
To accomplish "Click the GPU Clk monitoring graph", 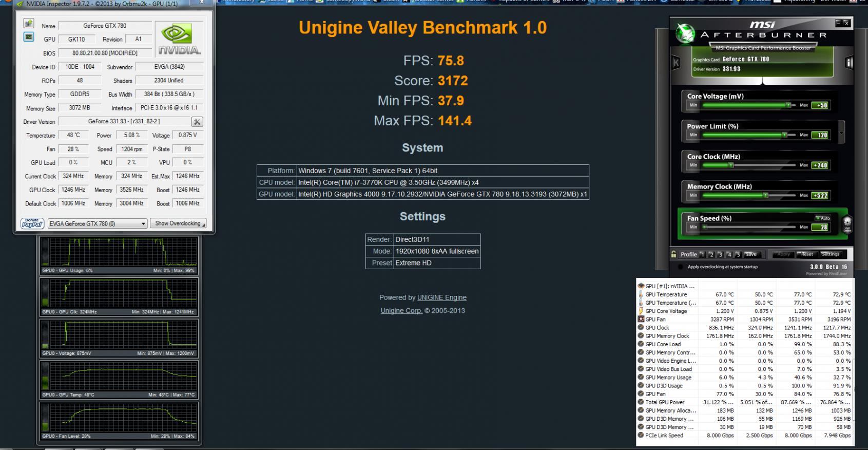I will [x=119, y=296].
